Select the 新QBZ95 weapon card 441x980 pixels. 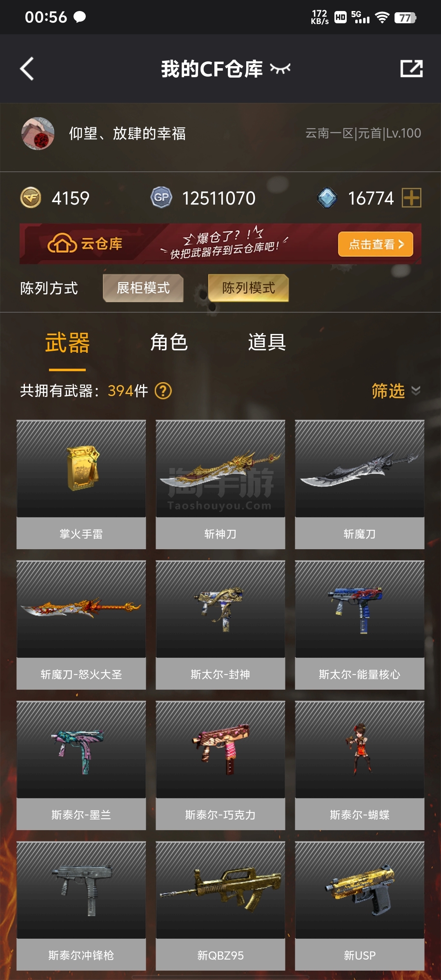[x=220, y=906]
